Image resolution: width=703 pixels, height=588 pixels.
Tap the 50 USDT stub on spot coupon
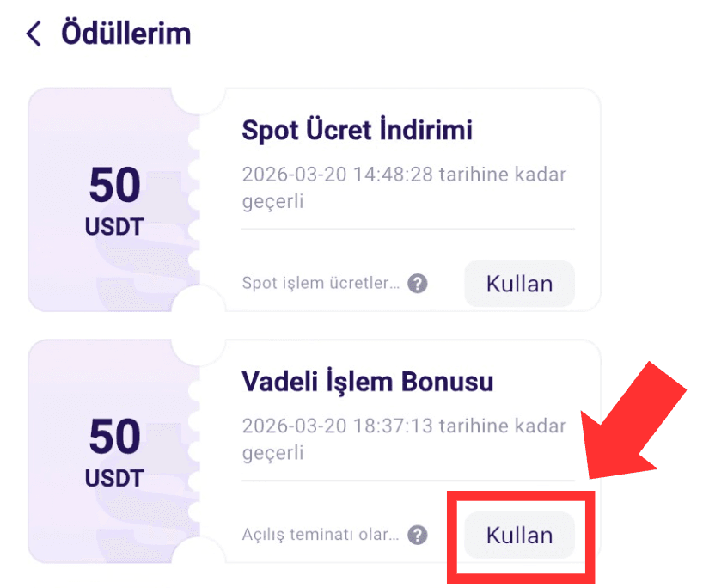pyautogui.click(x=114, y=199)
